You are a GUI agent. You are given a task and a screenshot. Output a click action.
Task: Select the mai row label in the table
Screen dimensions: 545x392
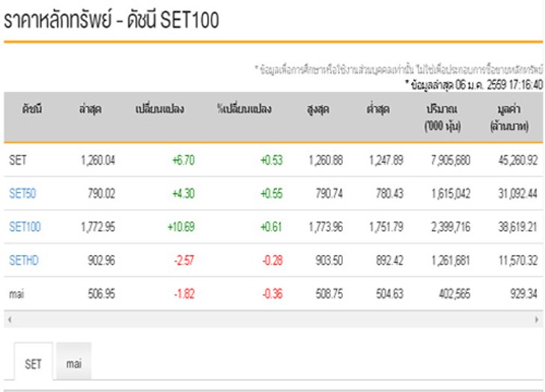pos(16,294)
